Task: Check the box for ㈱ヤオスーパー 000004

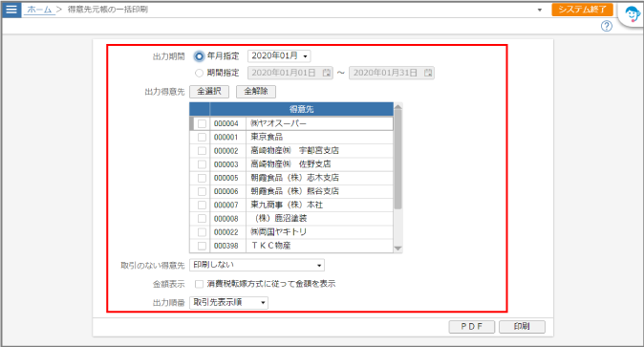Action: (x=202, y=123)
